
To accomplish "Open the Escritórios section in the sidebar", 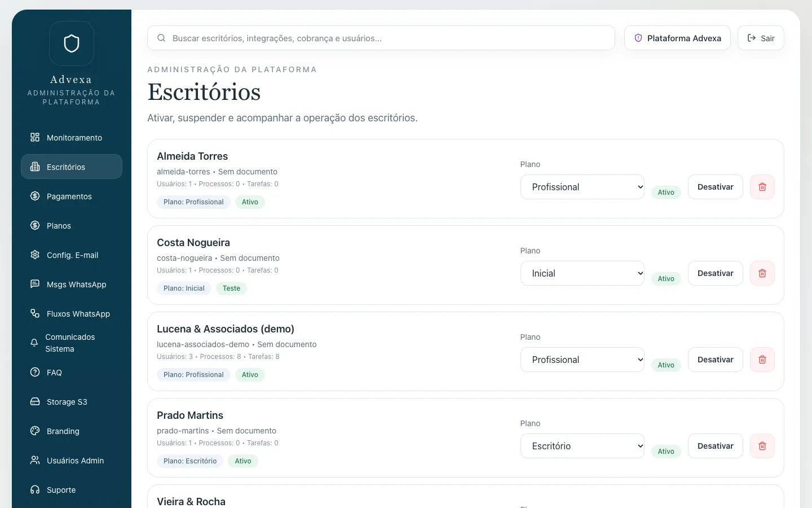I will click(x=72, y=167).
